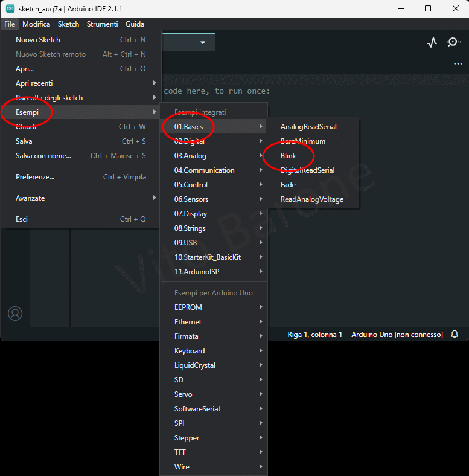
Task: Open Stepper library examples
Action: (214, 438)
